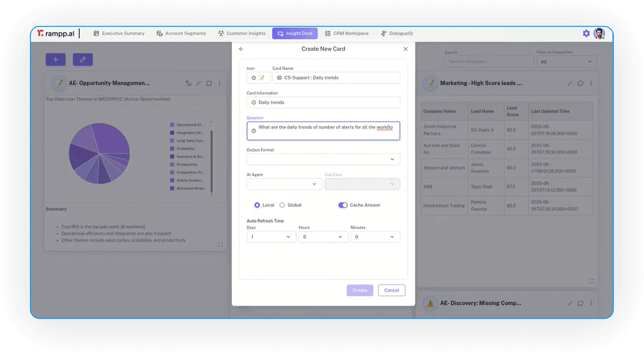Open the Customer Insights tab
The image size is (644, 352).
pos(242,33)
